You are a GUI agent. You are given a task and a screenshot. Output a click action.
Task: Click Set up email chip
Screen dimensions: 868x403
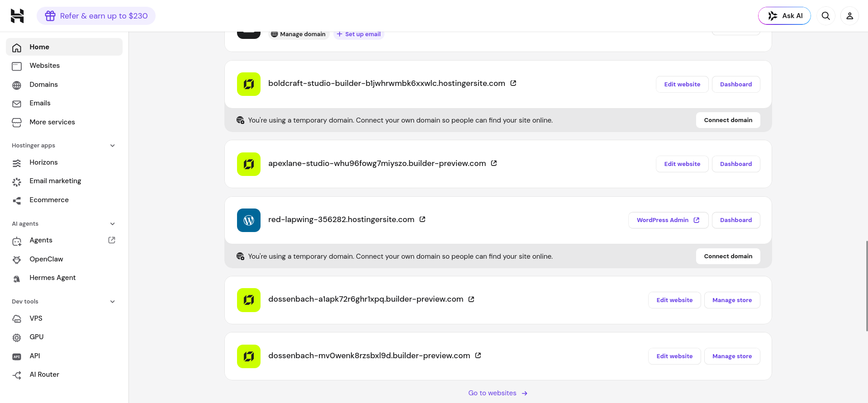point(359,34)
